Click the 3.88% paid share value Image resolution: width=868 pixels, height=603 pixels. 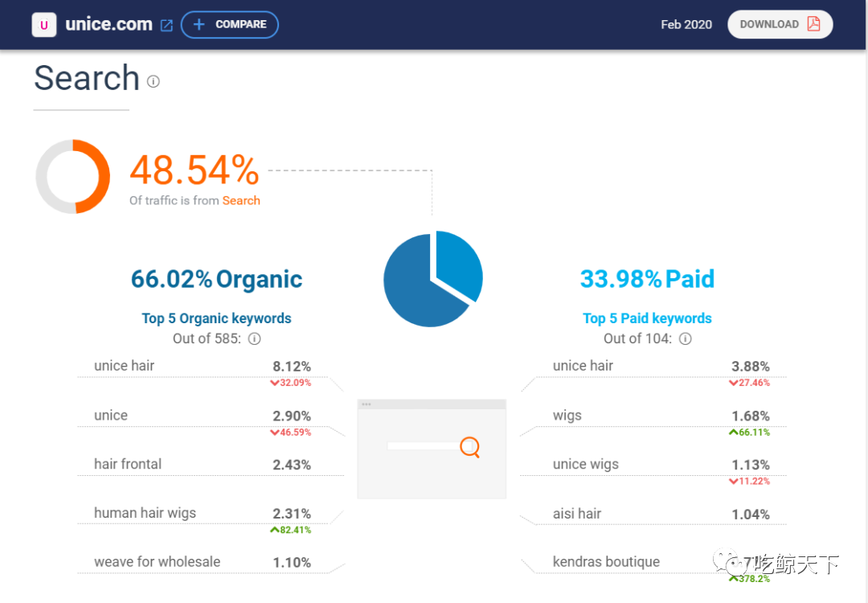(x=751, y=367)
